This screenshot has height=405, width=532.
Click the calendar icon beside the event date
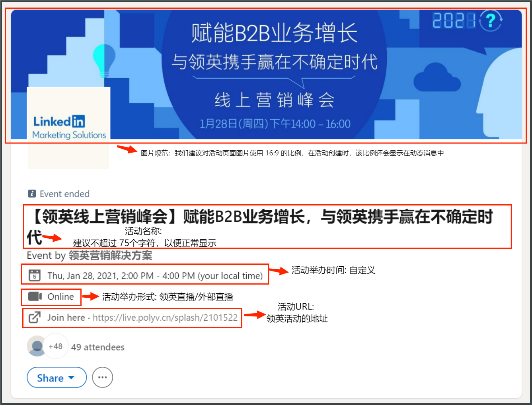click(x=35, y=275)
